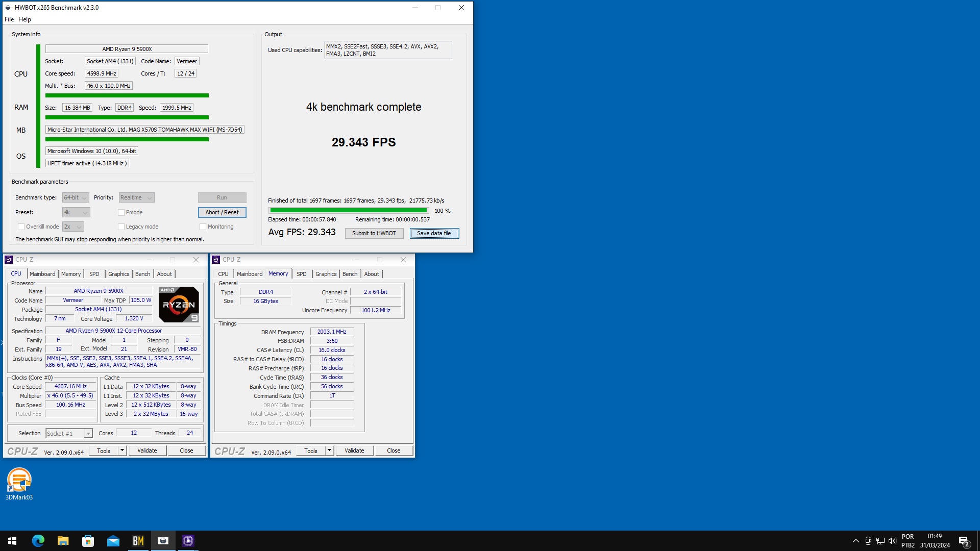Open Microsoft Store from the taskbar
Image resolution: width=980 pixels, height=551 pixels.
point(88,541)
